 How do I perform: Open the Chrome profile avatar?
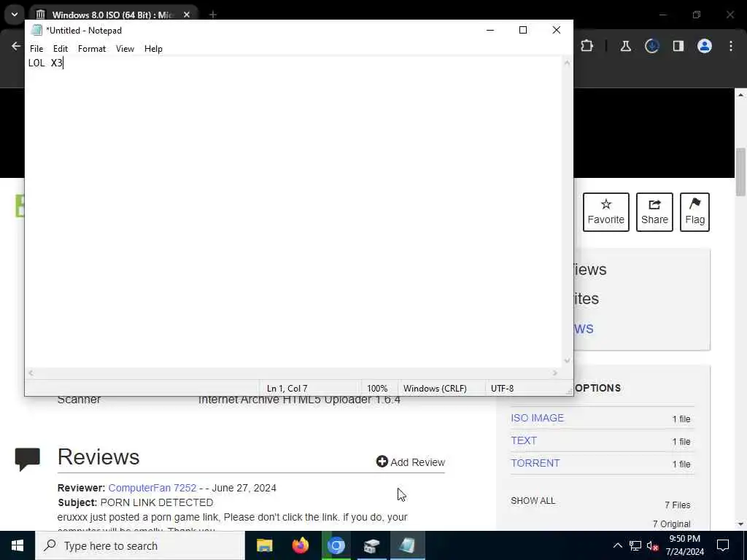pos(705,46)
